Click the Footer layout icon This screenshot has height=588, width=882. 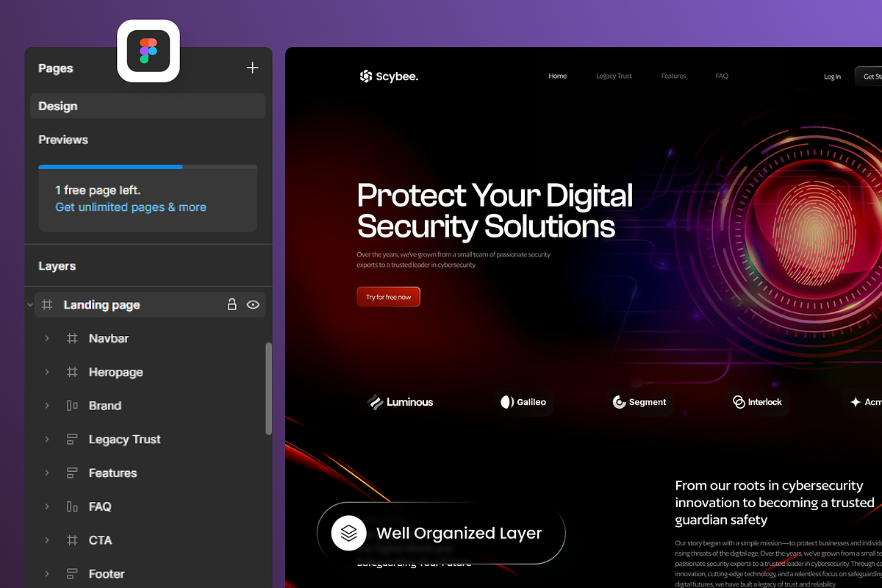pyautogui.click(x=72, y=573)
